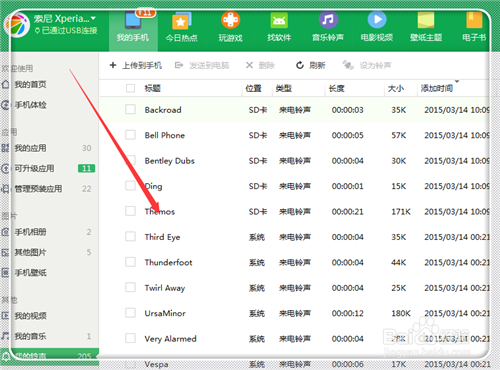500x370 pixels.
Task: Check the Thunderfoot ringtone checkbox
Action: (x=130, y=262)
